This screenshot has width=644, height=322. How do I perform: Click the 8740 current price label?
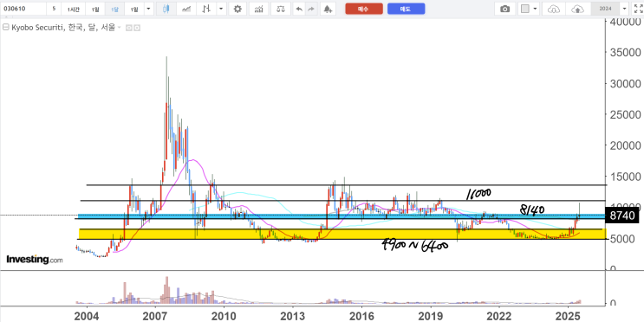click(x=622, y=216)
